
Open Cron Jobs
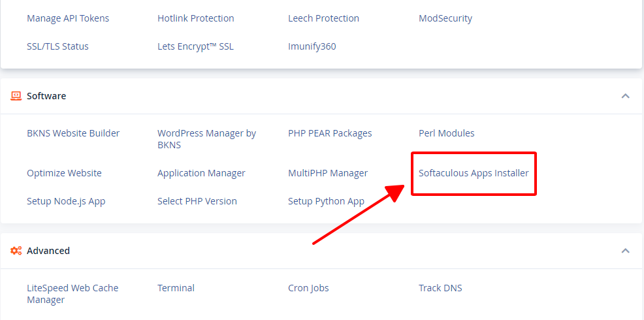(x=308, y=288)
